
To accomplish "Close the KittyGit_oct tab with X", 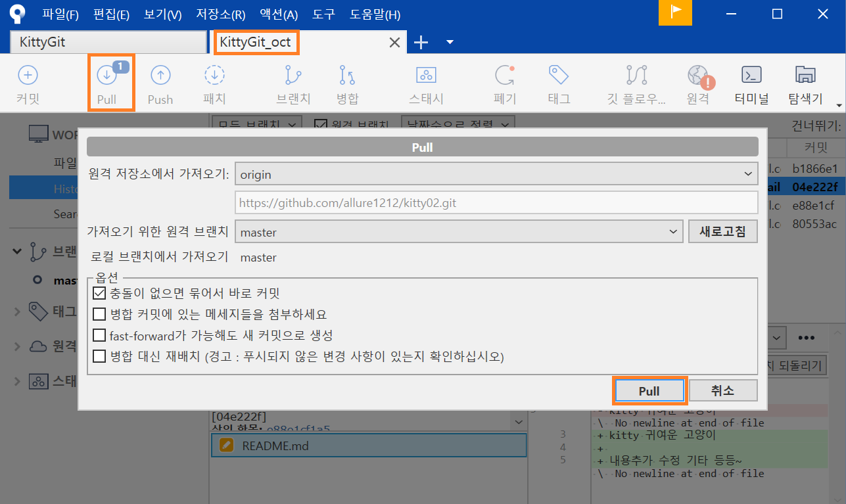I will point(394,43).
